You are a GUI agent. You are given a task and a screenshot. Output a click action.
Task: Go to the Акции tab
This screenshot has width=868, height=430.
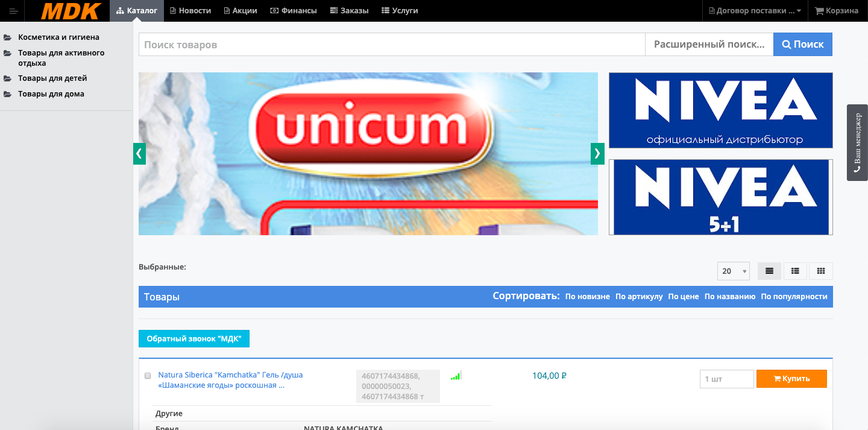point(241,11)
